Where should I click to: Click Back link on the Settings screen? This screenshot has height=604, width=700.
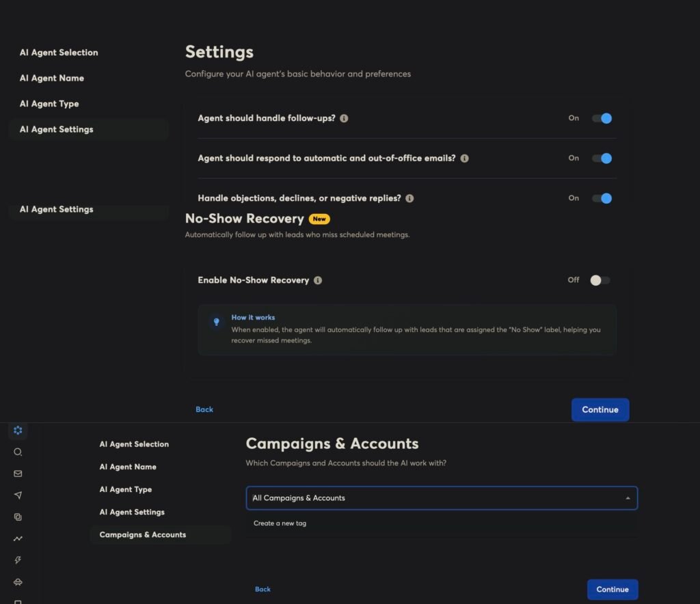204,409
